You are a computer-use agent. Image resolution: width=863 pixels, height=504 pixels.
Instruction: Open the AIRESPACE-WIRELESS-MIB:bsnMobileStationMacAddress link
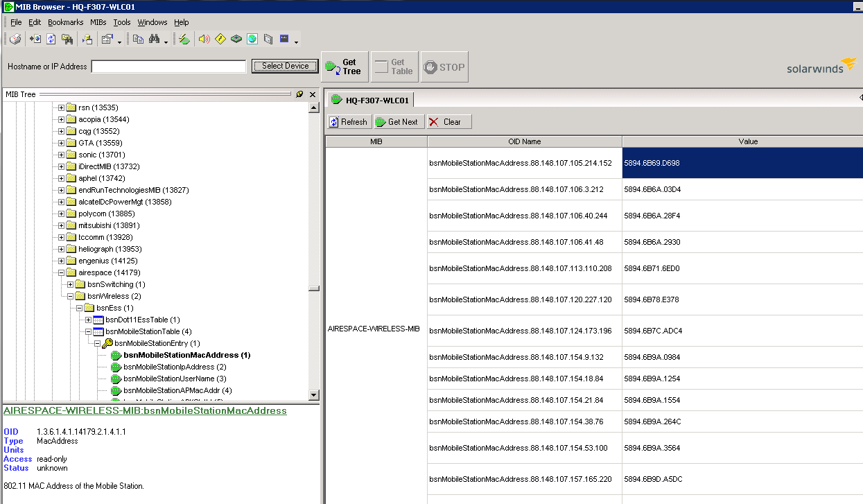coord(145,410)
